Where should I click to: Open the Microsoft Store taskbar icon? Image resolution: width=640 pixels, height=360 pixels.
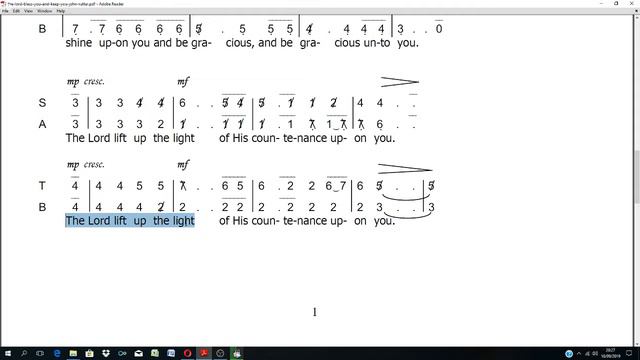pos(89,353)
